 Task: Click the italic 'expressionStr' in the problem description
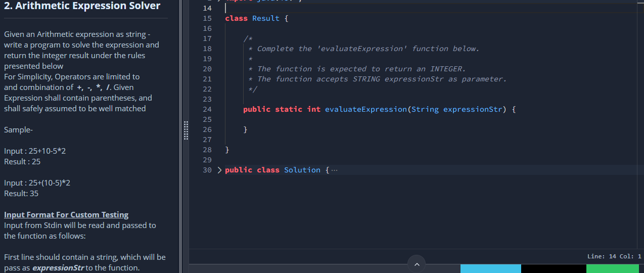58,267
